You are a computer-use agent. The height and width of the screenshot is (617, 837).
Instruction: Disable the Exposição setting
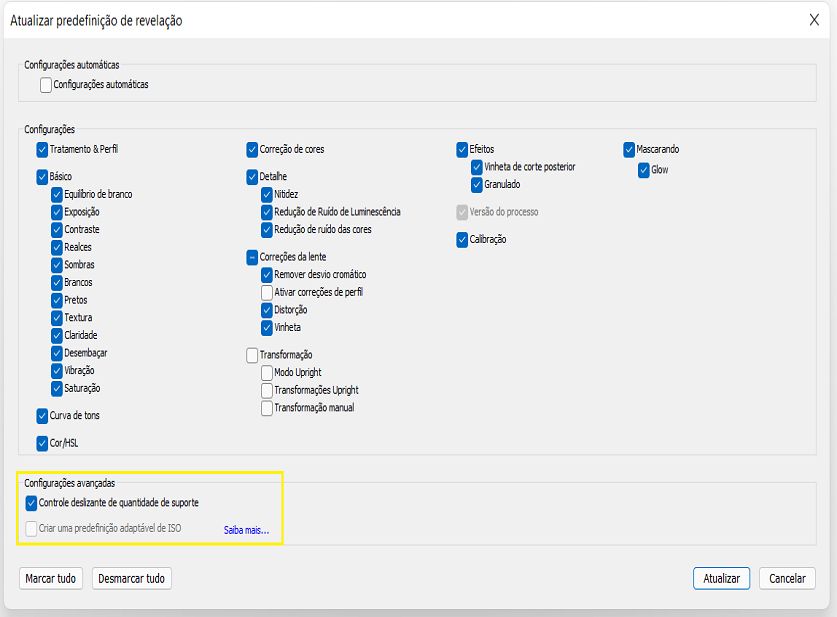click(57, 212)
